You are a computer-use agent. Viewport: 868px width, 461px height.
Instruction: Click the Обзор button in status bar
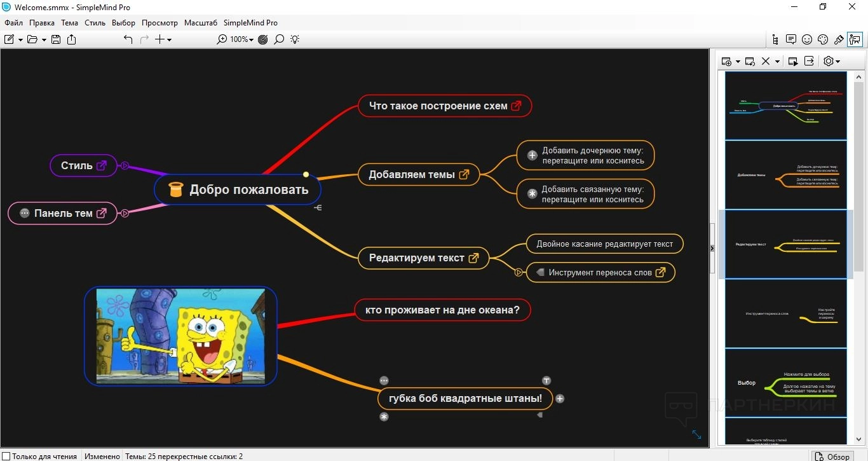pyautogui.click(x=832, y=456)
